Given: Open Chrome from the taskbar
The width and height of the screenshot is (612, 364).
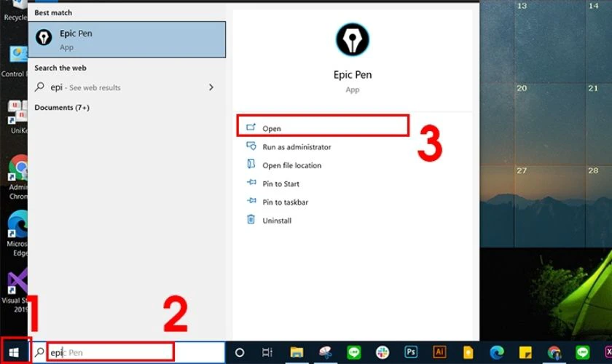Looking at the screenshot, I should pos(554,352).
